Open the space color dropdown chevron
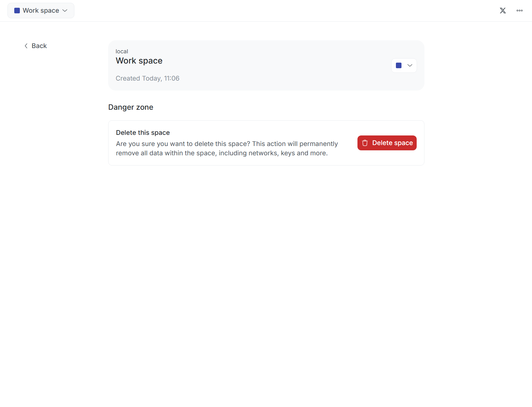Viewport: 532px width, 407px height. (410, 65)
